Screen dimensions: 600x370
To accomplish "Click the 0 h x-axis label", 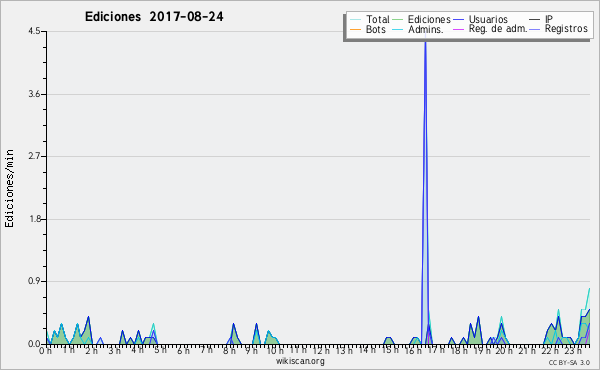I will 45,350.
